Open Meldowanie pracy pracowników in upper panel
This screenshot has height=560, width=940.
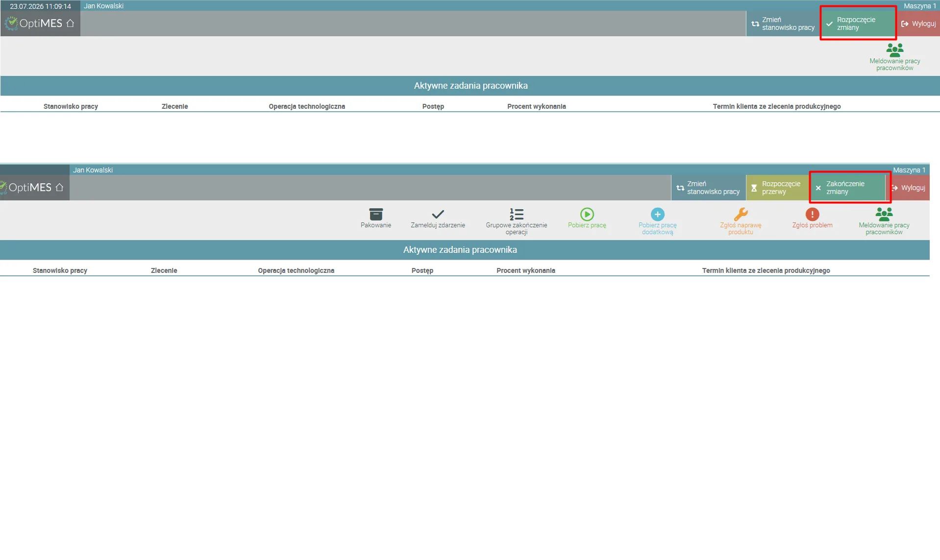tap(895, 57)
